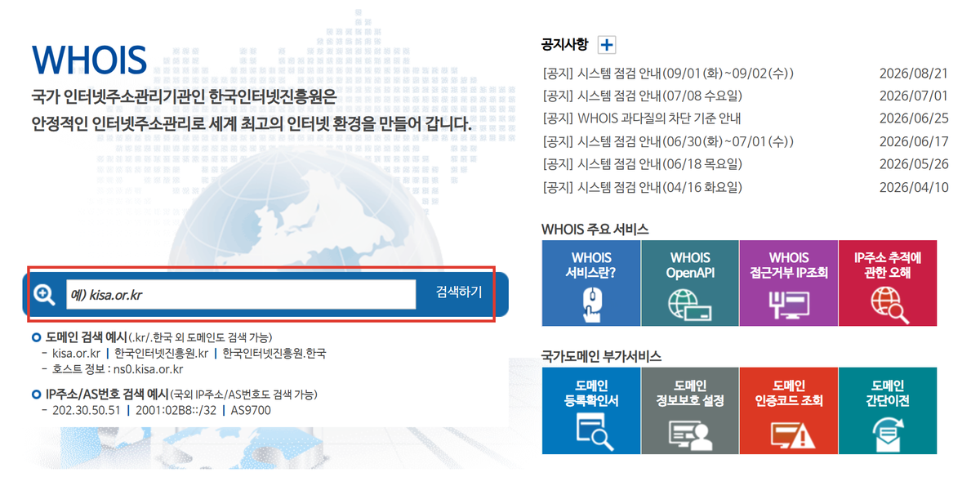980x486 pixels.
Task: Open the 도메인 등록확인서 tile
Action: (591, 410)
